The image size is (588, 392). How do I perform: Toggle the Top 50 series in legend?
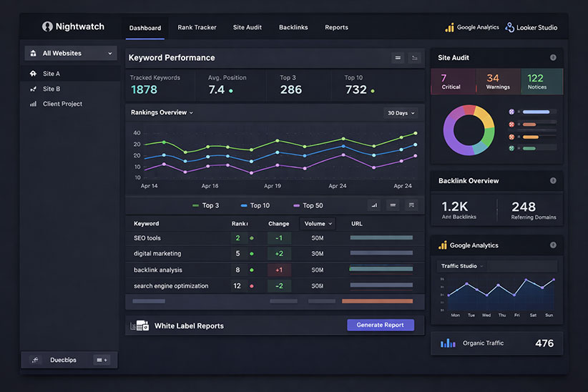click(308, 205)
